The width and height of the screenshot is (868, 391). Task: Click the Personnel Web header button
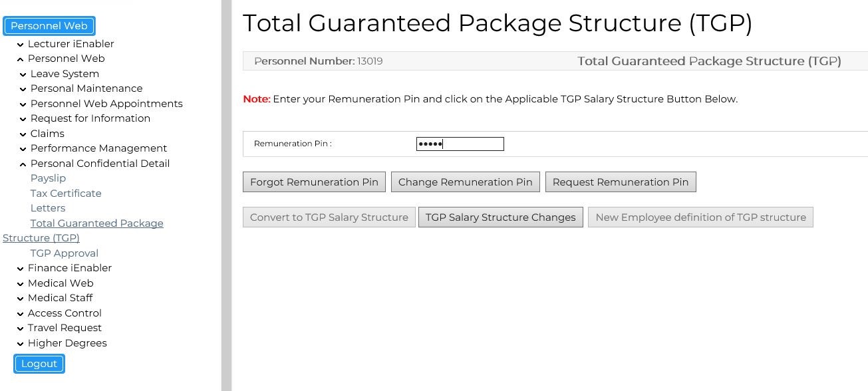click(49, 26)
